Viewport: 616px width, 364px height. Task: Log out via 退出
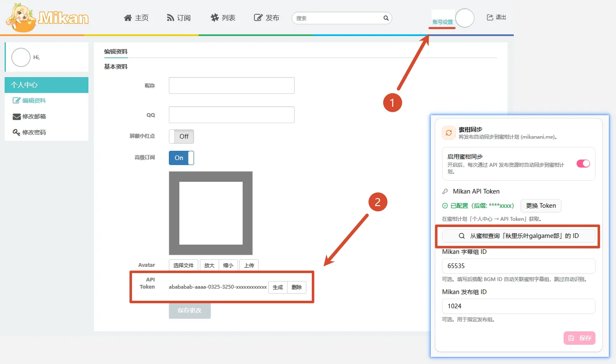496,17
